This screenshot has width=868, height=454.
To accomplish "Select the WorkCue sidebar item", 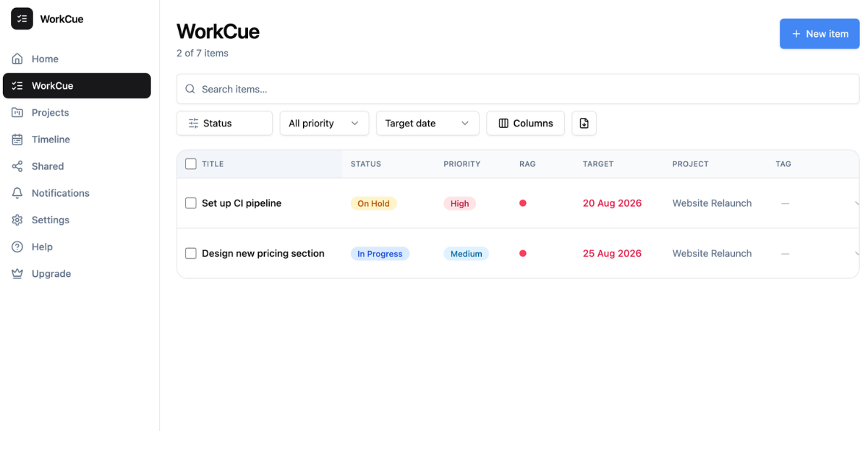I will (x=77, y=85).
